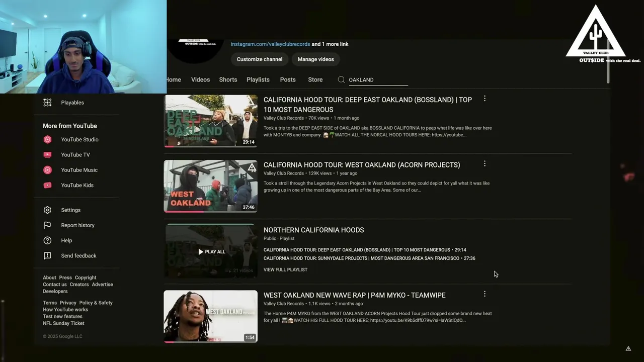The height and width of the screenshot is (362, 644).
Task: Open the About footer link
Action: 49,278
